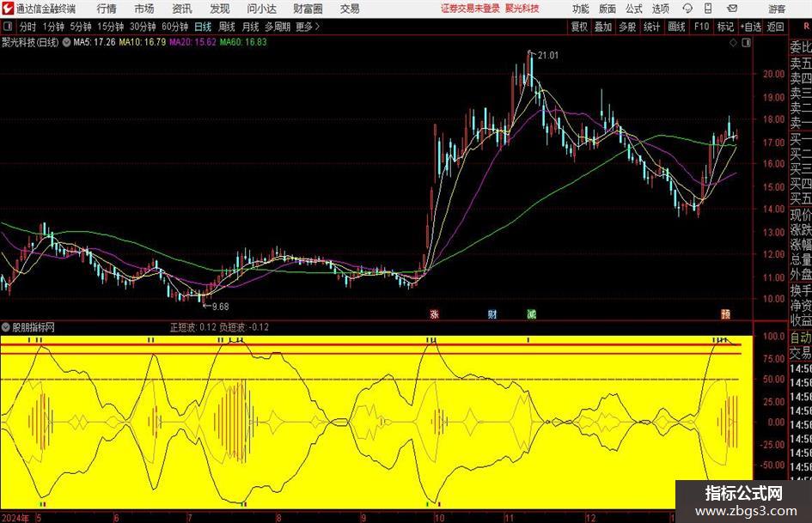812x523 pixels.
Task: Switch to 30分钟 period
Action: click(143, 27)
